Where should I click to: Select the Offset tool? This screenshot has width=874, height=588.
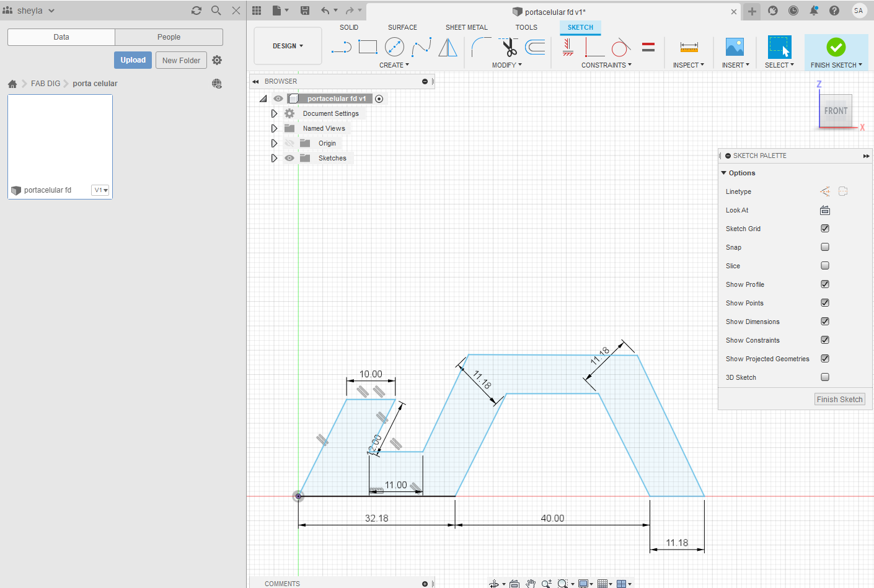coord(535,47)
